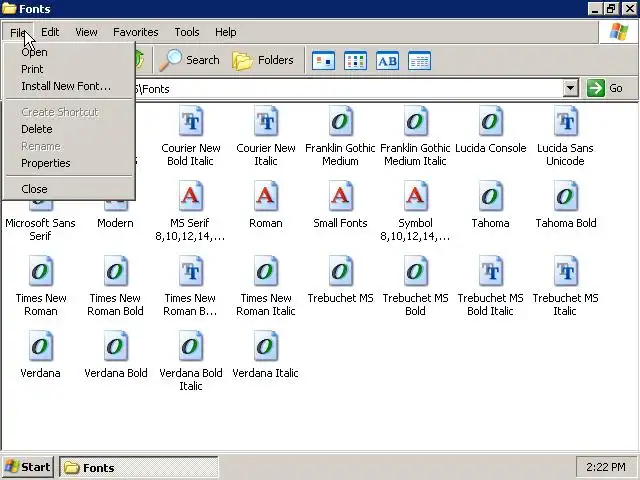Select the Trebuchet MS Bold Italic font icon
The image size is (640, 480).
pos(491,271)
